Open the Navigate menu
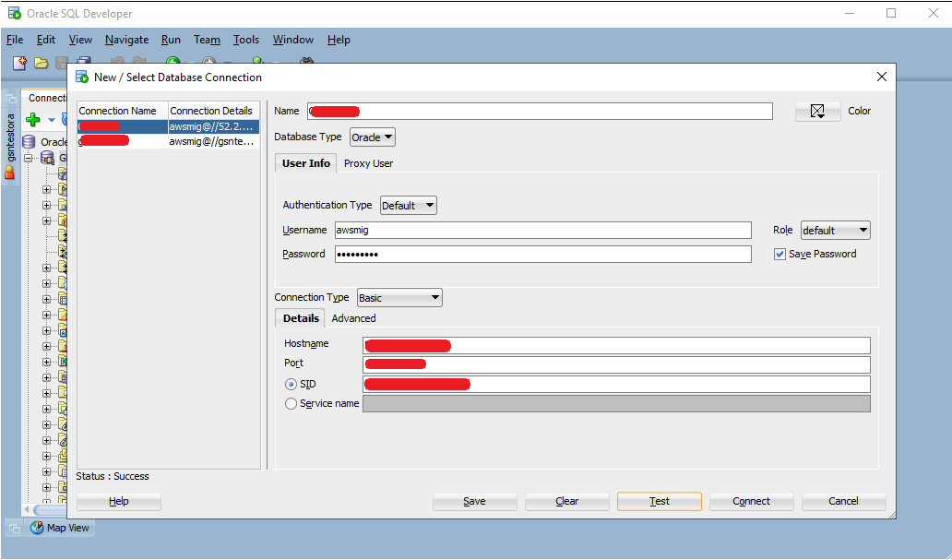Screen dimensions: 952x560 (126, 40)
